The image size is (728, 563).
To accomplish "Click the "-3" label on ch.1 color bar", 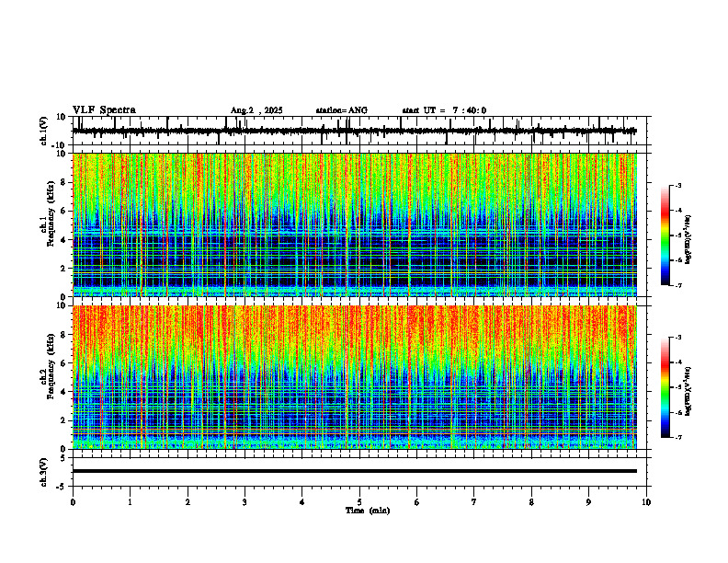I will (x=677, y=185).
